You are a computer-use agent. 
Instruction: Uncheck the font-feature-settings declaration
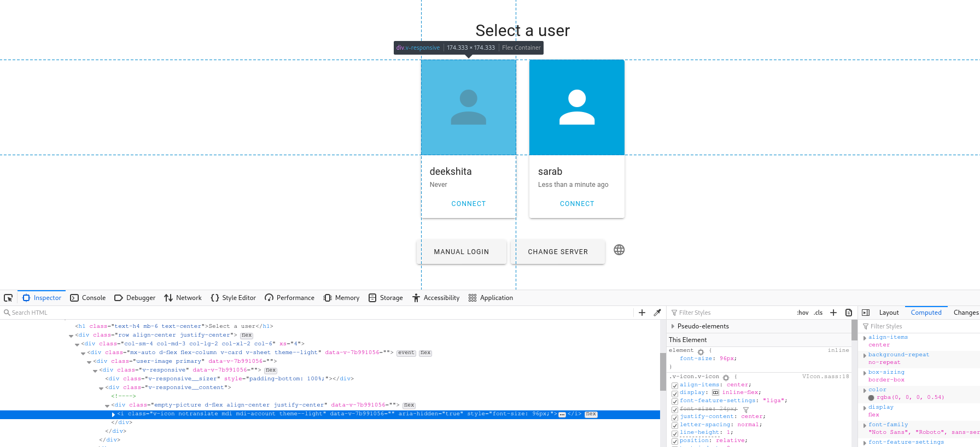pos(675,402)
